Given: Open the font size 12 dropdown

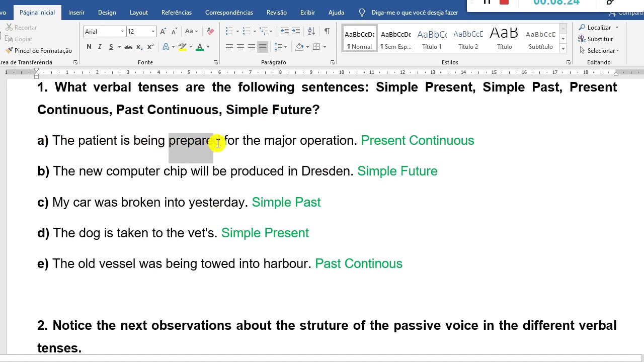Looking at the screenshot, I should (153, 32).
